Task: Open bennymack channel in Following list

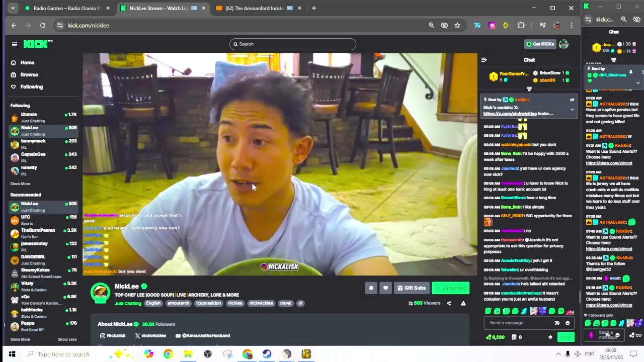Action: click(44, 144)
